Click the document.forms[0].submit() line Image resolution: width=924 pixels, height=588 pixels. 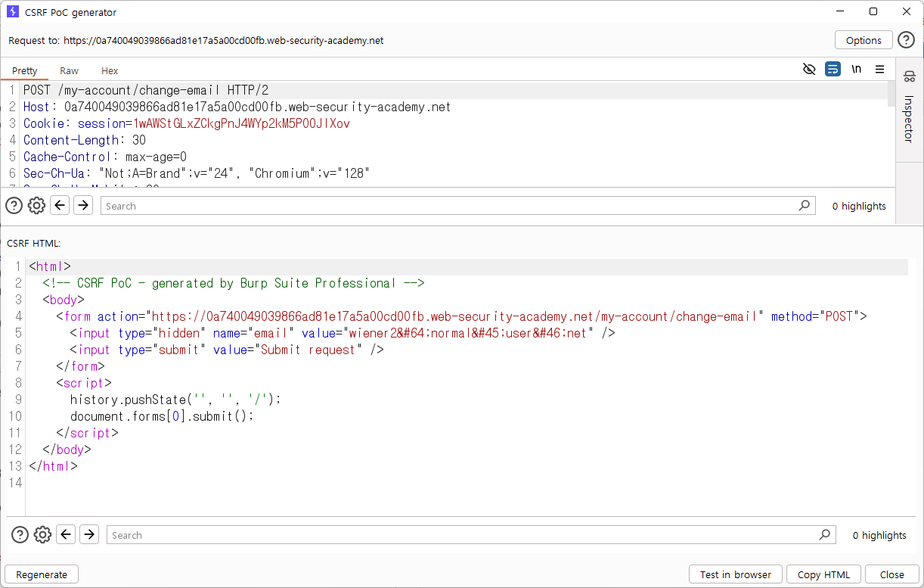click(162, 416)
